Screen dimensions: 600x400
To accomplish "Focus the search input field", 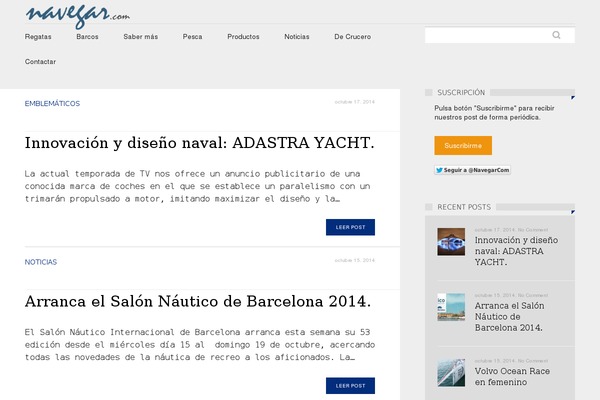I will [500, 35].
